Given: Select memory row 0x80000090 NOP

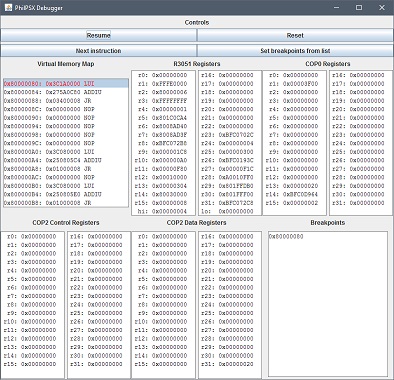Looking at the screenshot, I should coord(66,118).
